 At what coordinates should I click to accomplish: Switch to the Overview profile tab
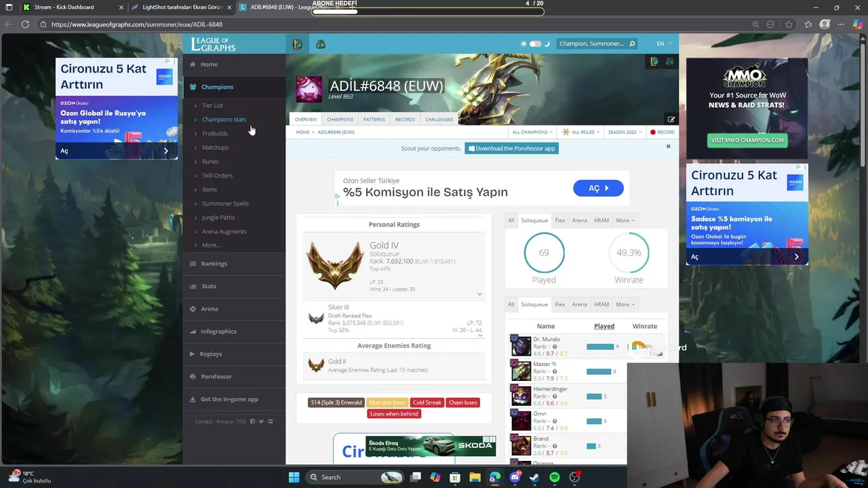(x=305, y=119)
